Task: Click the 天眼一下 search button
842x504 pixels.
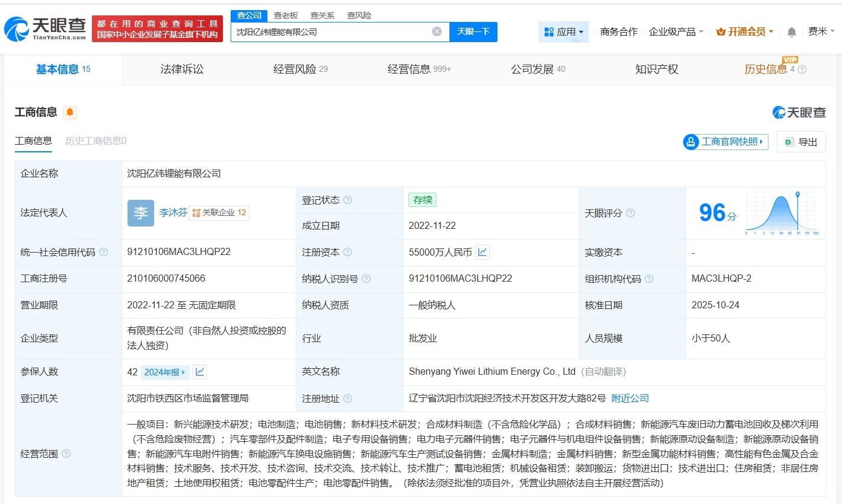Action: point(473,31)
